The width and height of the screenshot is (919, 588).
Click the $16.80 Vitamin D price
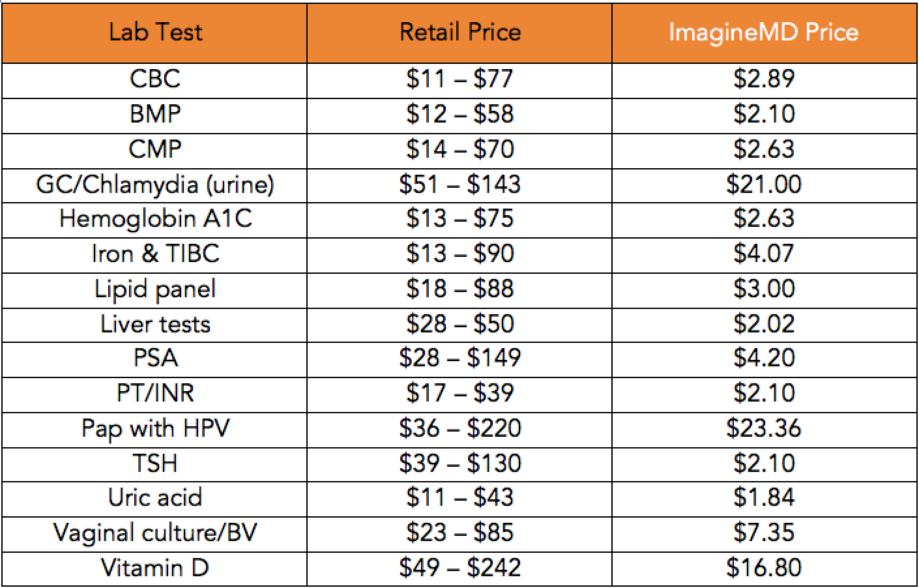pos(764,568)
